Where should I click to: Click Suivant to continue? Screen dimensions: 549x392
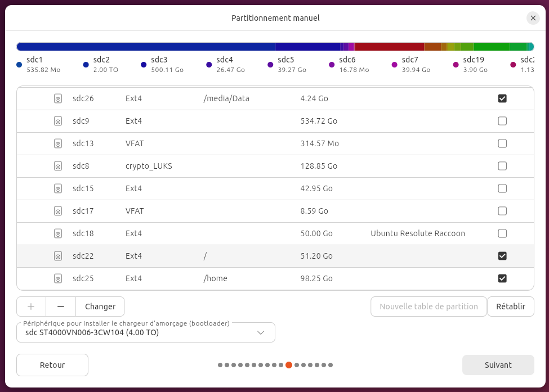(498, 365)
